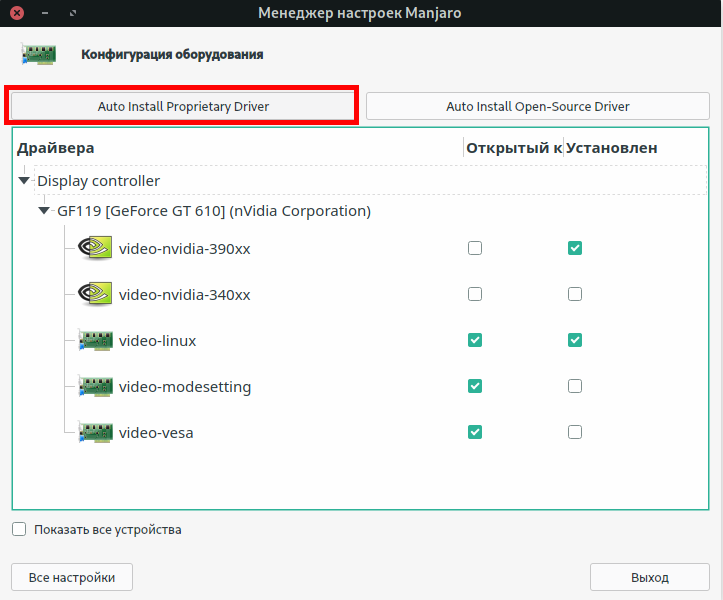Viewport: 723px width, 600px height.
Task: Click the card icon beside video-linux
Action: pos(95,340)
